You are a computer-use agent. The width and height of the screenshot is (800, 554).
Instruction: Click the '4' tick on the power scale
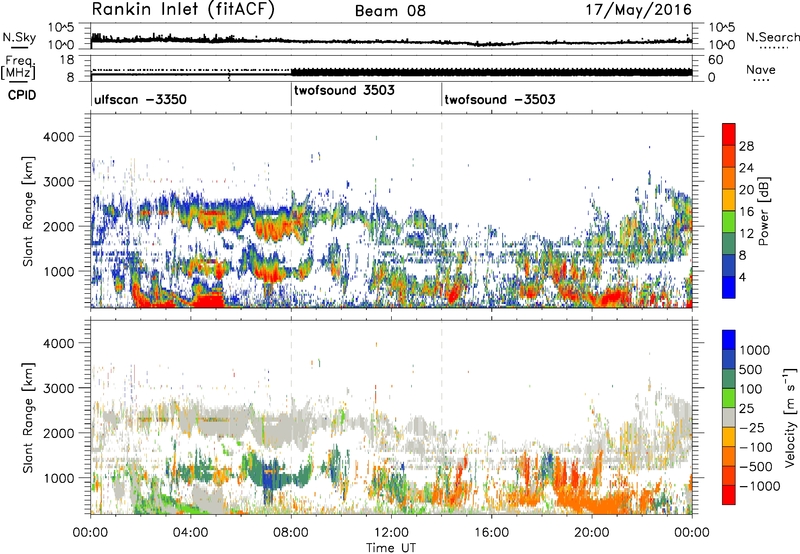(x=742, y=277)
